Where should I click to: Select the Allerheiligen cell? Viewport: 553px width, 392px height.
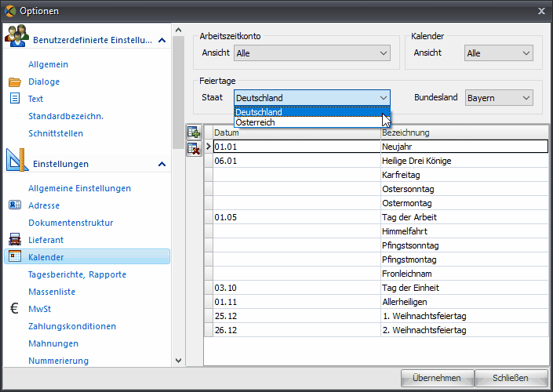click(464, 302)
